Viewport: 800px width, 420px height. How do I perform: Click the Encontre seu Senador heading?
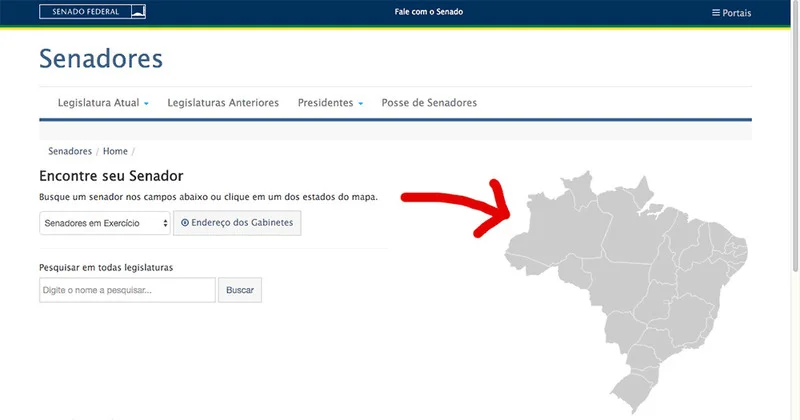coord(111,176)
